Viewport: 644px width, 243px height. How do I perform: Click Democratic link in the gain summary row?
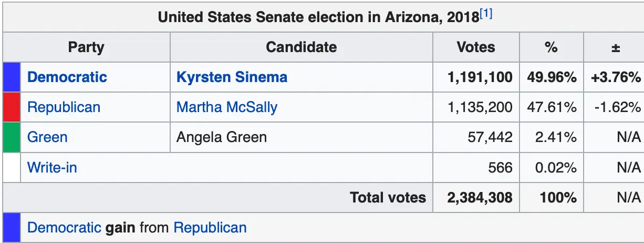tap(64, 228)
